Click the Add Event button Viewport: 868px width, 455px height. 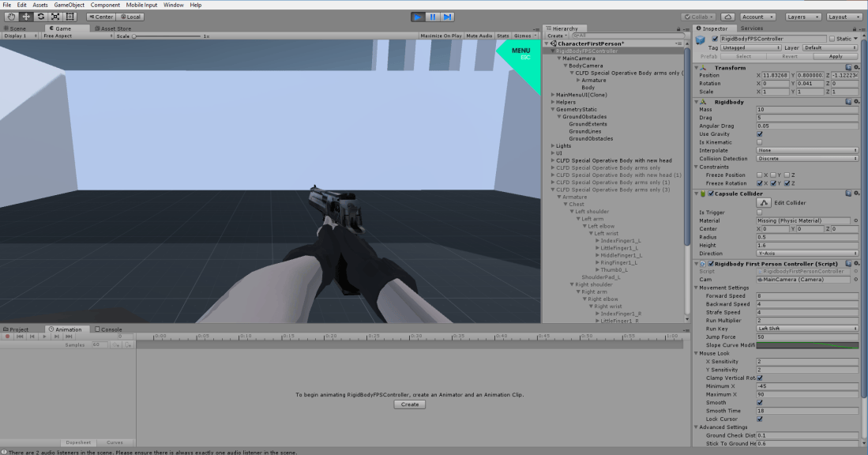click(x=128, y=345)
